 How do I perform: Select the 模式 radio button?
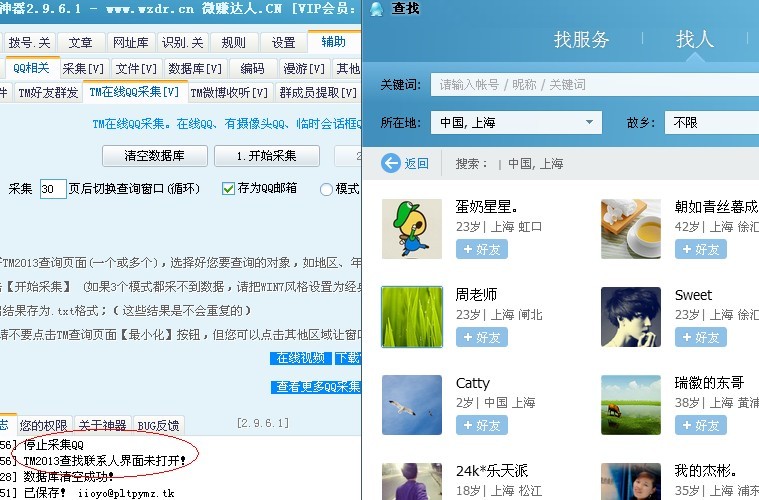point(326,189)
